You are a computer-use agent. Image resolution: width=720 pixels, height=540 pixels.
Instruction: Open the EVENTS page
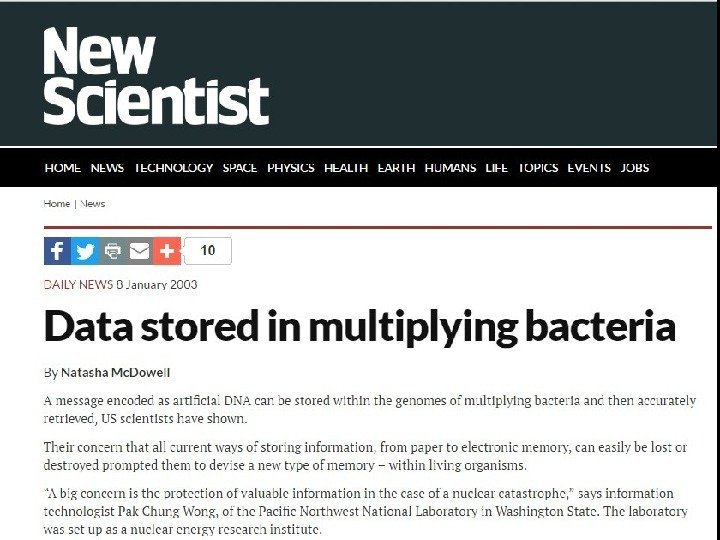tap(589, 168)
